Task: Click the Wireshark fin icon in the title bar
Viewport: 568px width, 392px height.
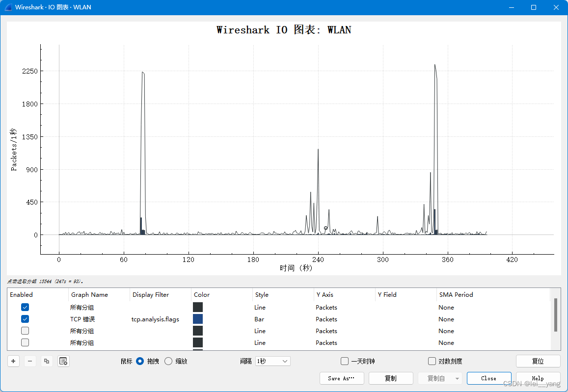Action: pos(8,7)
